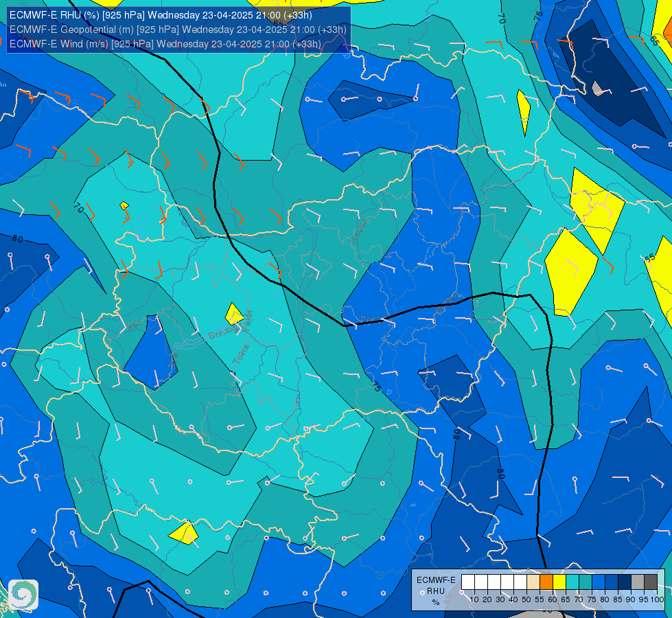Pick the orange 55–60% legend swatch

[546, 582]
